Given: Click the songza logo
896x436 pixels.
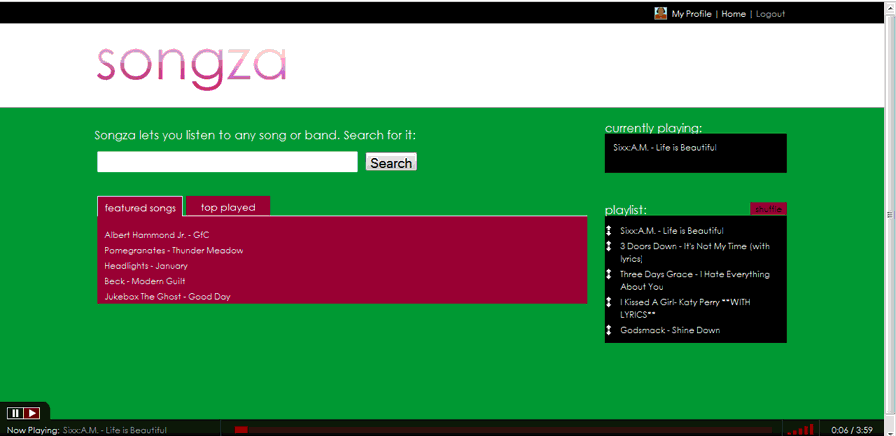Looking at the screenshot, I should tap(191, 67).
